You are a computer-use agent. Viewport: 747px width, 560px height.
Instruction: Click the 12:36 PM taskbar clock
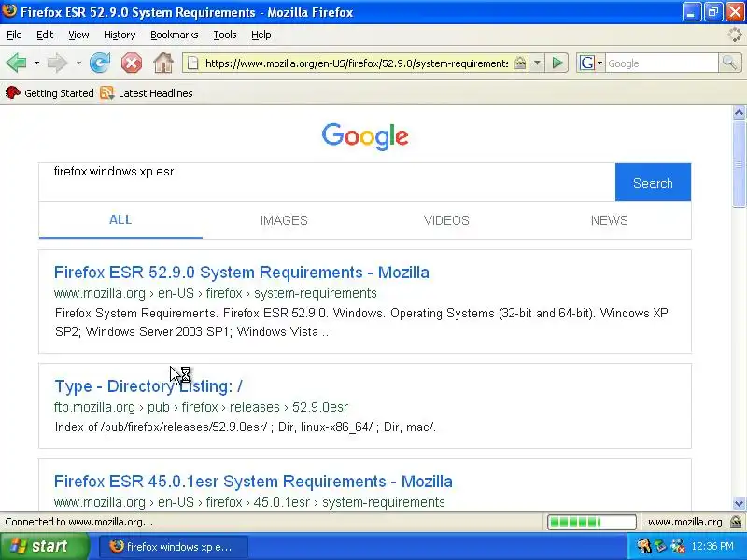tap(712, 546)
